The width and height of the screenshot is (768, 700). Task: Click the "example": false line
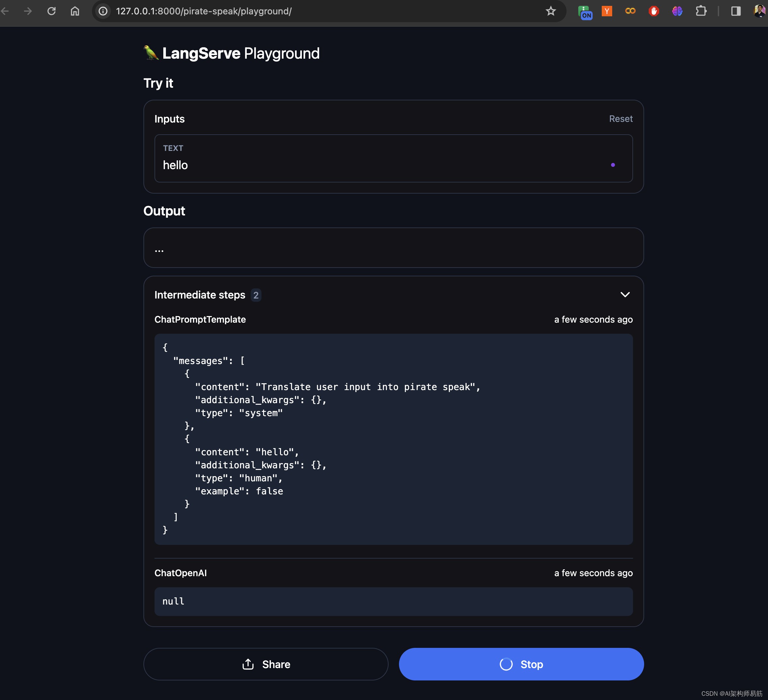[239, 491]
